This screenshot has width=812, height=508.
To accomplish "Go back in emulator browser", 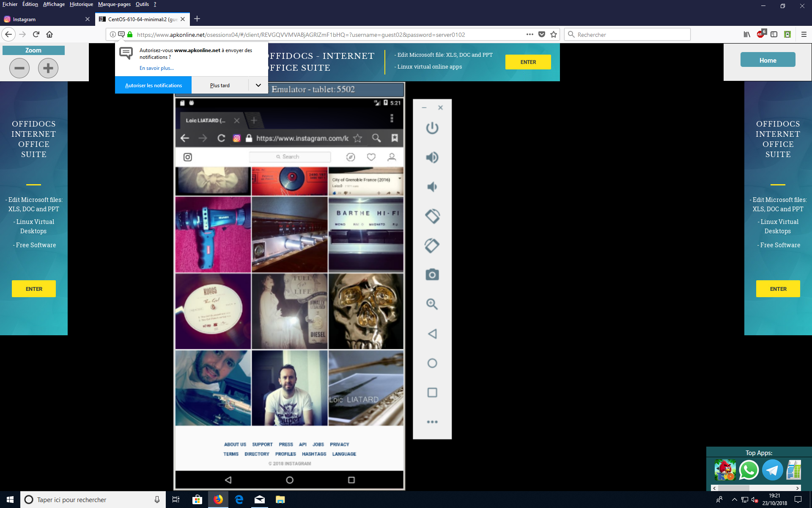I will 185,138.
